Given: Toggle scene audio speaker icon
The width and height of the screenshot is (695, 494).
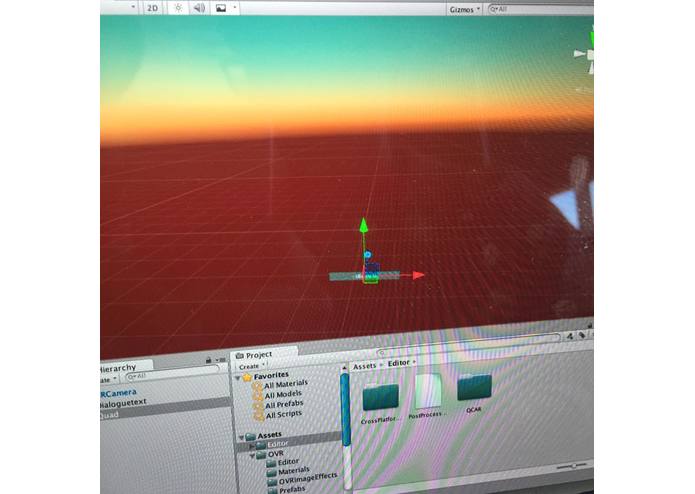Looking at the screenshot, I should (x=199, y=8).
